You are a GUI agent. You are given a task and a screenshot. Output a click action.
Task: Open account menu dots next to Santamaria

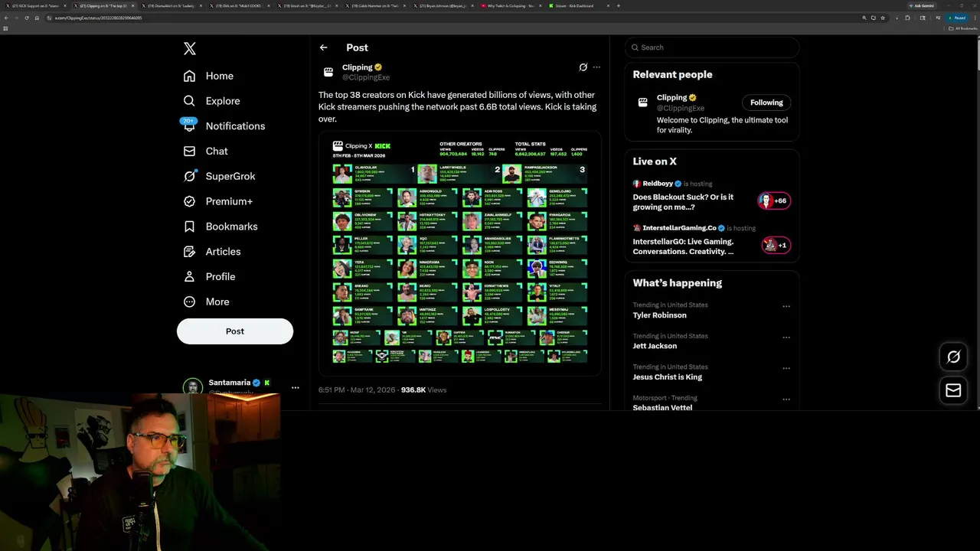click(x=295, y=388)
